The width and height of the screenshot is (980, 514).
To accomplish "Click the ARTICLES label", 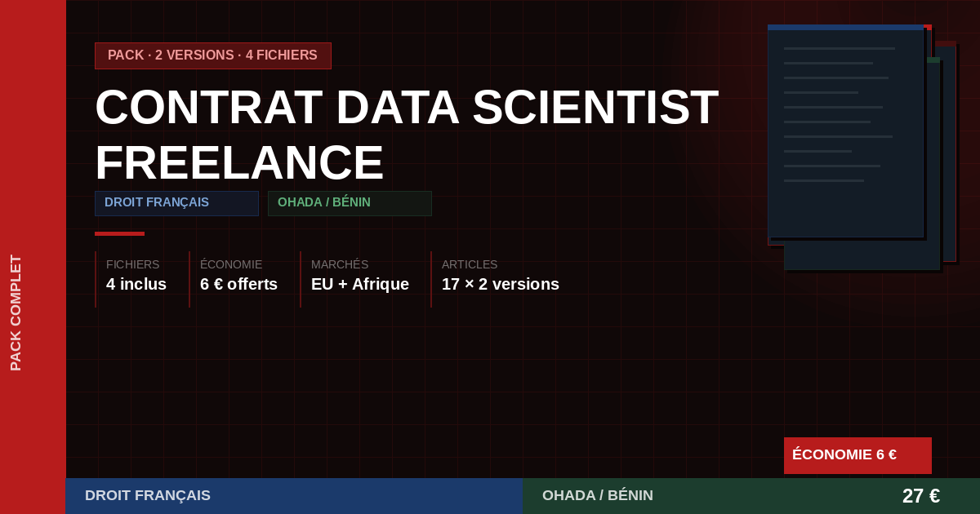I will (470, 264).
